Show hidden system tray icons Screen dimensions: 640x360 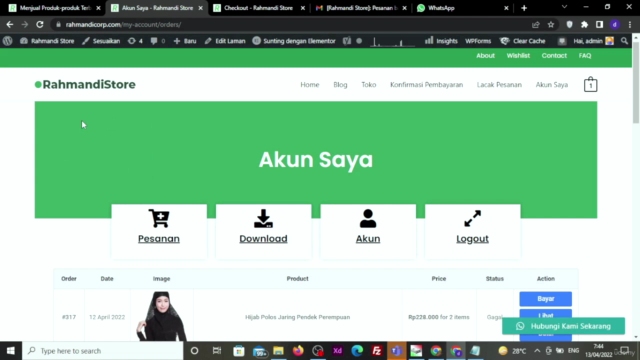tap(537, 351)
